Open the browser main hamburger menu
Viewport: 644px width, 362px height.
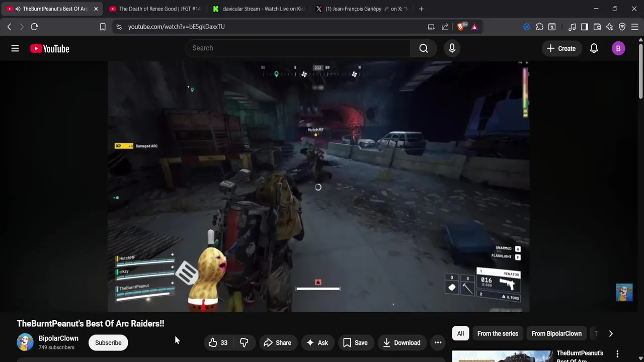[x=635, y=27]
